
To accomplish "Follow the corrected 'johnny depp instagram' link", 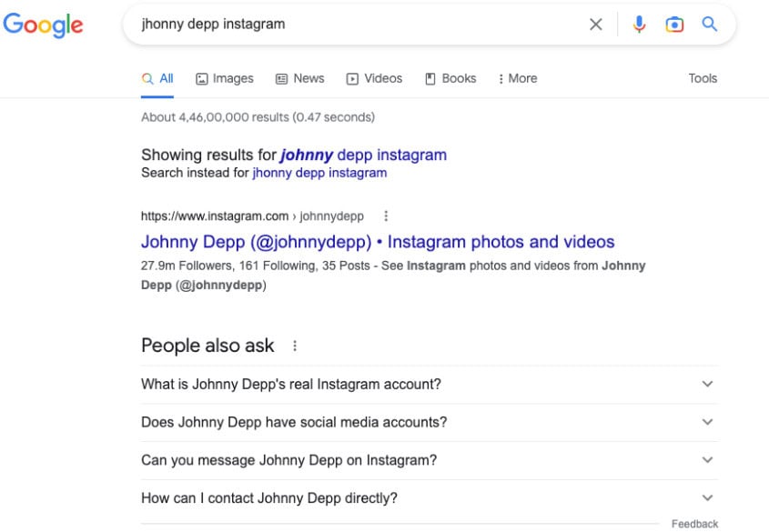I will point(363,155).
